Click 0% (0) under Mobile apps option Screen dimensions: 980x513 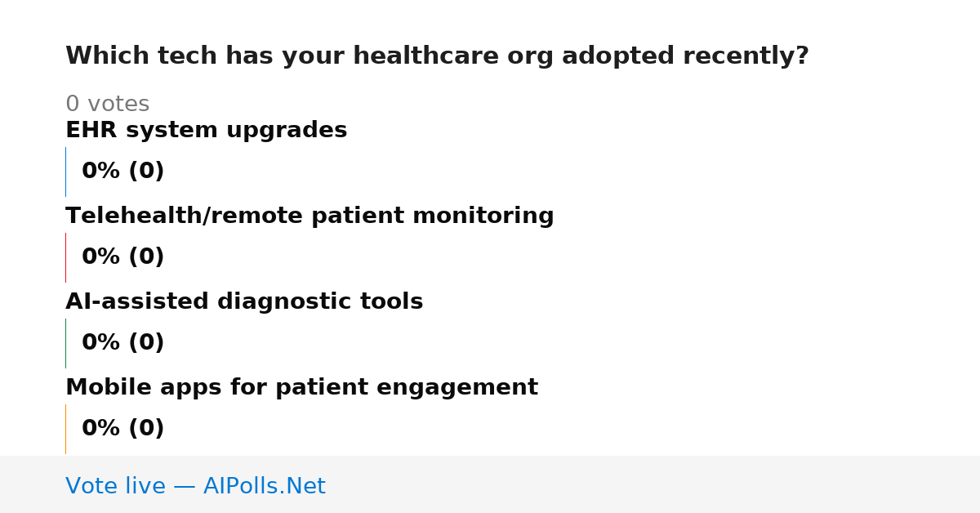(x=122, y=429)
